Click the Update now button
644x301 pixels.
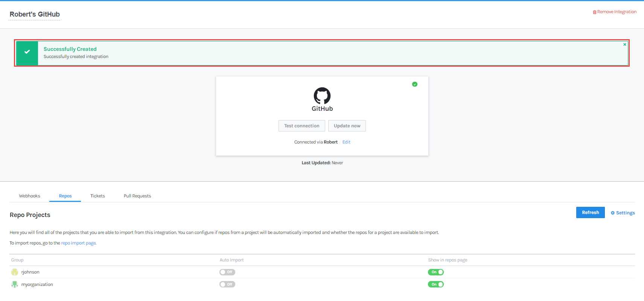pos(347,126)
